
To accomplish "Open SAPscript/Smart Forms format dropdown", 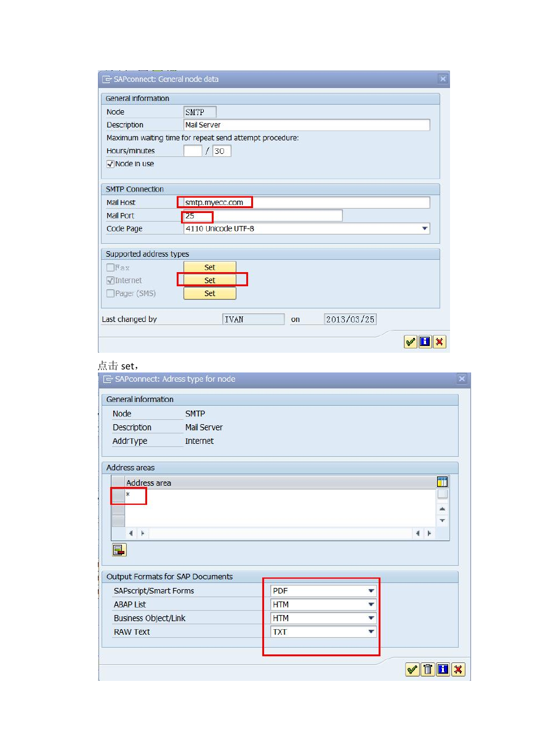I will point(371,590).
